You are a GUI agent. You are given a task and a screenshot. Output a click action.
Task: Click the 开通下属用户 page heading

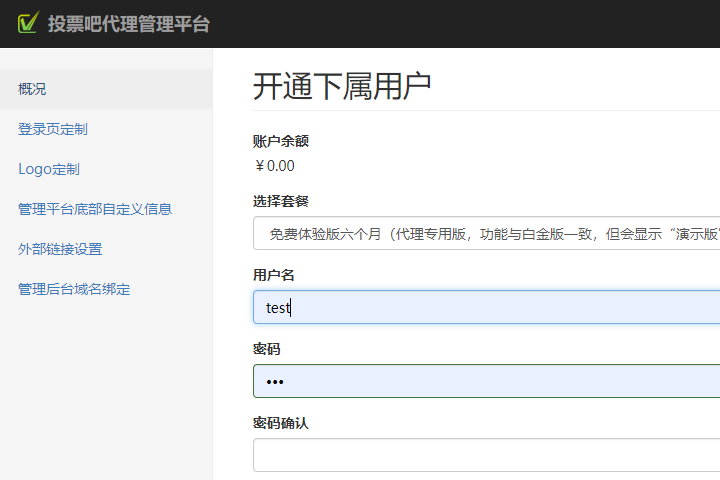tap(341, 87)
